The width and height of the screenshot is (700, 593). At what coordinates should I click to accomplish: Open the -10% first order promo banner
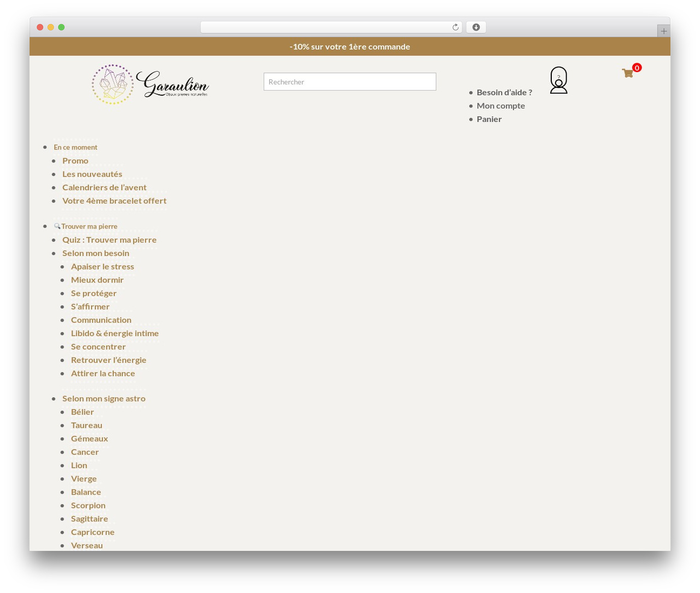350,46
